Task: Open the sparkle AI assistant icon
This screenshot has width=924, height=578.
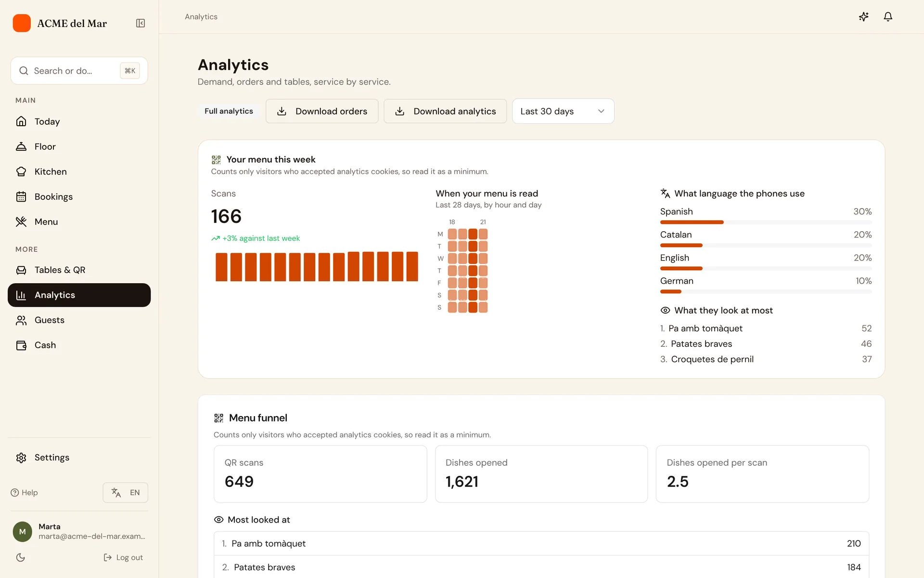Action: coord(864,17)
